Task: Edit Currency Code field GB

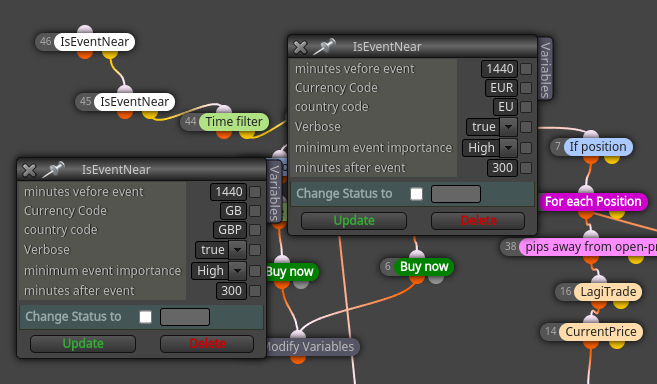Action: (233, 210)
